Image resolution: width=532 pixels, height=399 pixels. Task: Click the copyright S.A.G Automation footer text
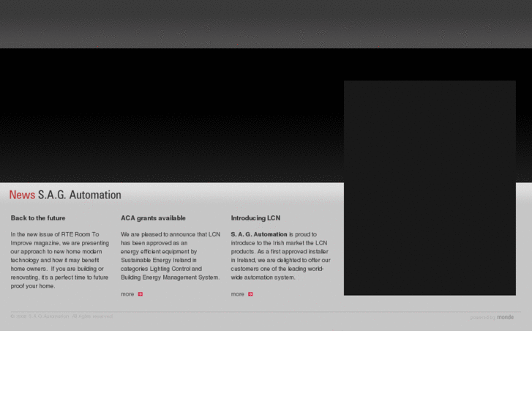coord(61,316)
